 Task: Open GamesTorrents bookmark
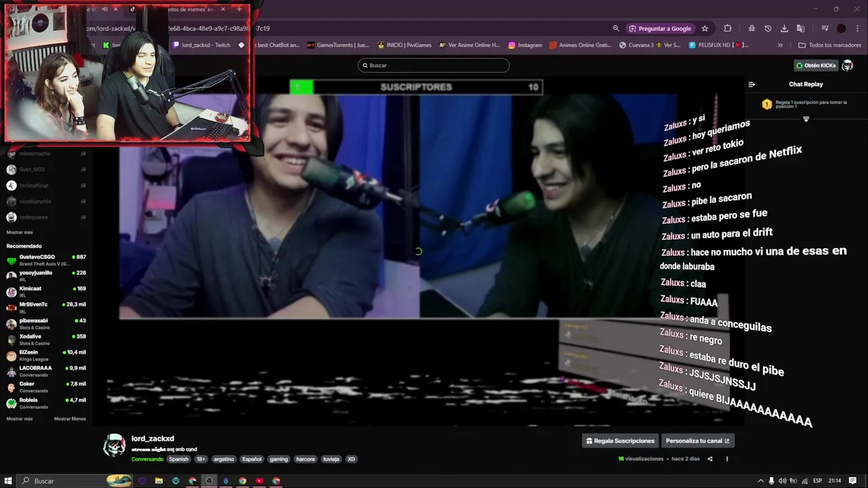point(338,45)
